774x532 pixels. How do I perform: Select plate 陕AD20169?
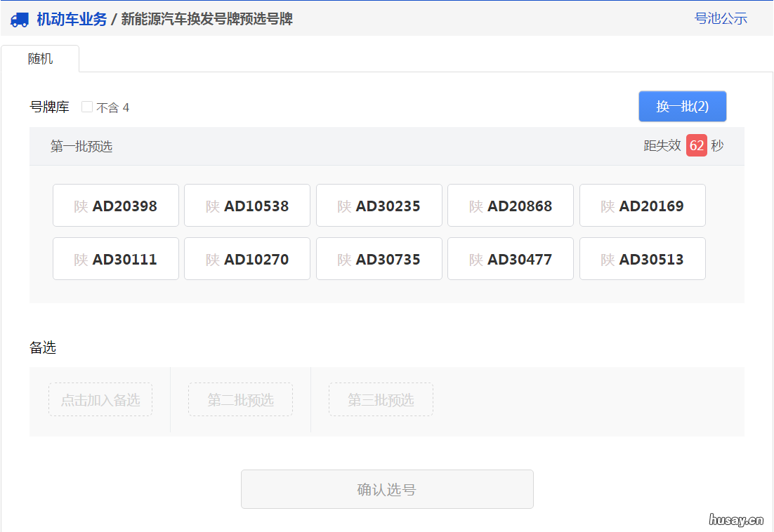(642, 205)
